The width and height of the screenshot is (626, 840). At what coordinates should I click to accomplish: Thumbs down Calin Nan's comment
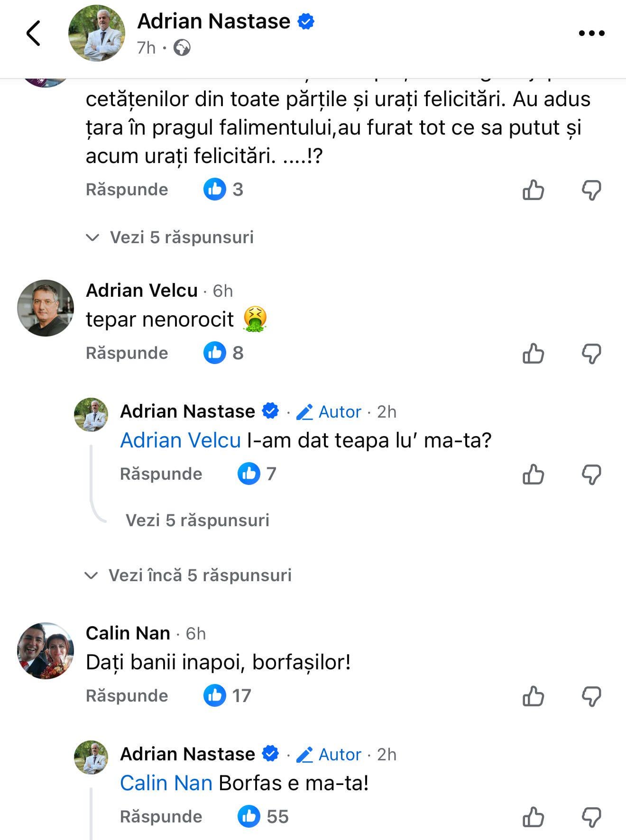(591, 696)
